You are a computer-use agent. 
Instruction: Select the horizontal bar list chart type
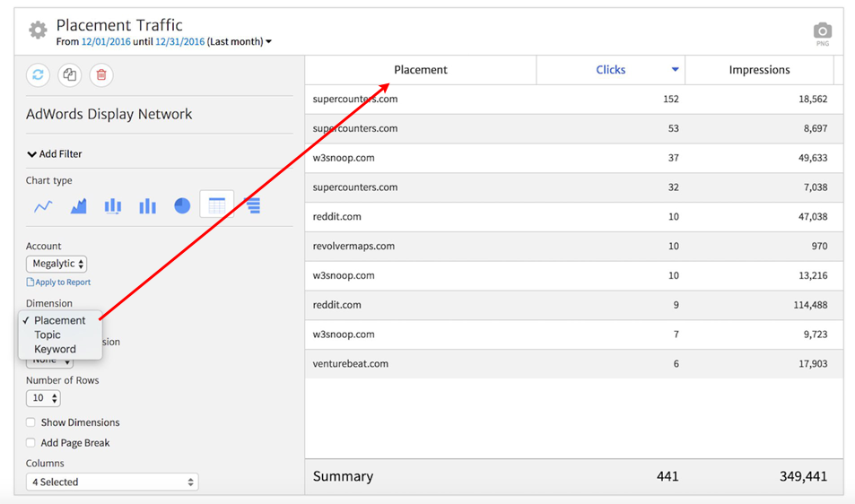252,205
